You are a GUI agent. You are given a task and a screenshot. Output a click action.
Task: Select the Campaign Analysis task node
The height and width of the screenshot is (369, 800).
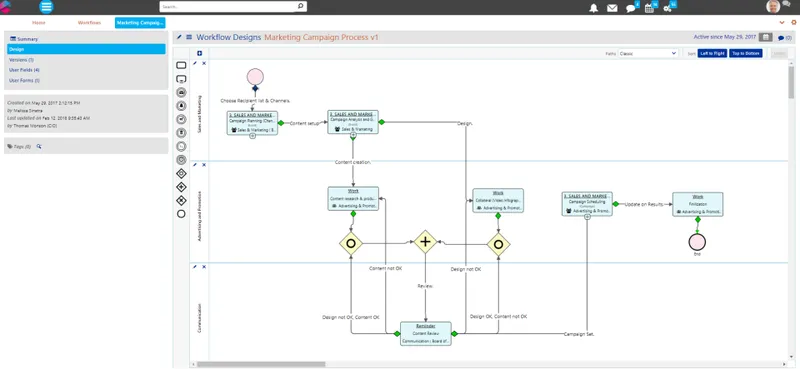tap(353, 122)
